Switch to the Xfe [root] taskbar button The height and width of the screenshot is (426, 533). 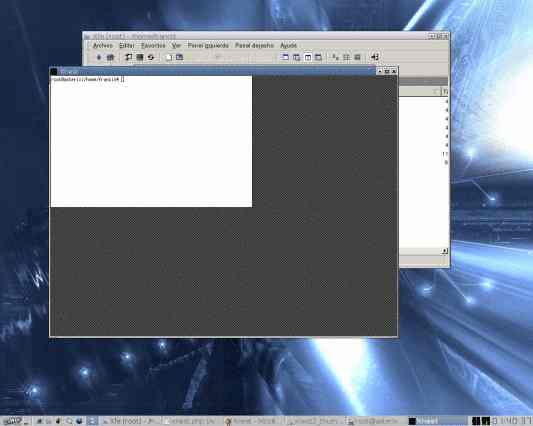point(130,421)
